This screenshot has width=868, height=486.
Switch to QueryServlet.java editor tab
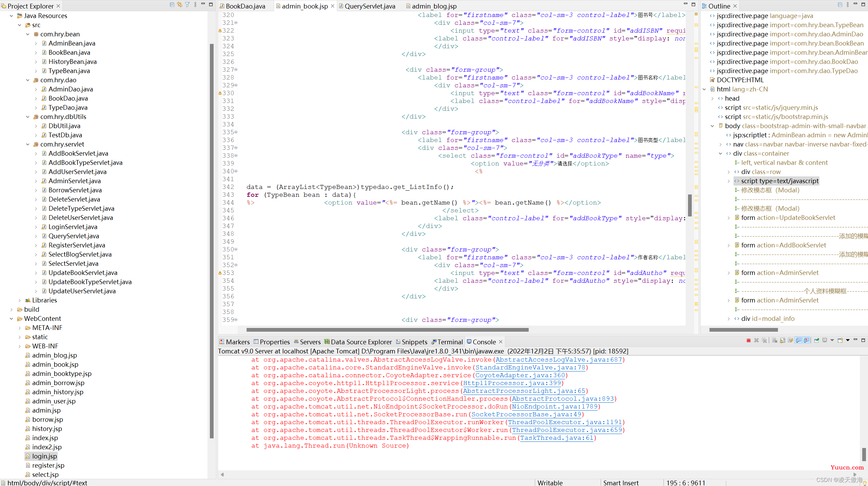367,6
